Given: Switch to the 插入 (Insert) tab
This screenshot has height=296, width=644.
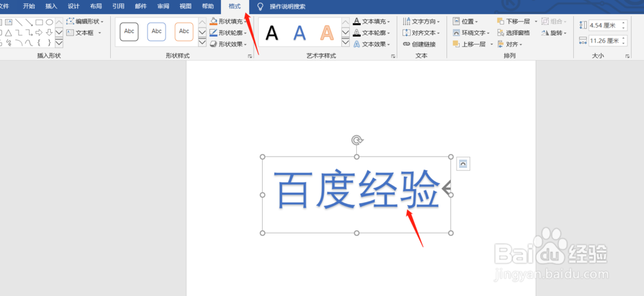Looking at the screenshot, I should tap(52, 6).
